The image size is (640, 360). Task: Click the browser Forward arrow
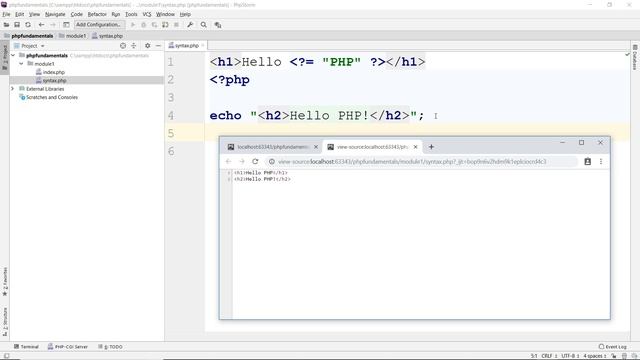242,162
